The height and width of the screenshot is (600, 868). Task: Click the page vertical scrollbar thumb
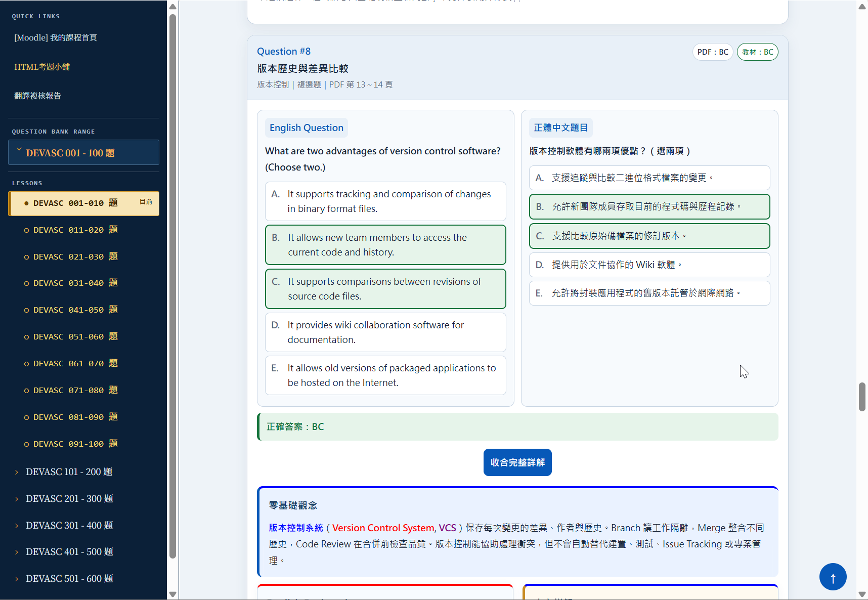click(x=862, y=397)
